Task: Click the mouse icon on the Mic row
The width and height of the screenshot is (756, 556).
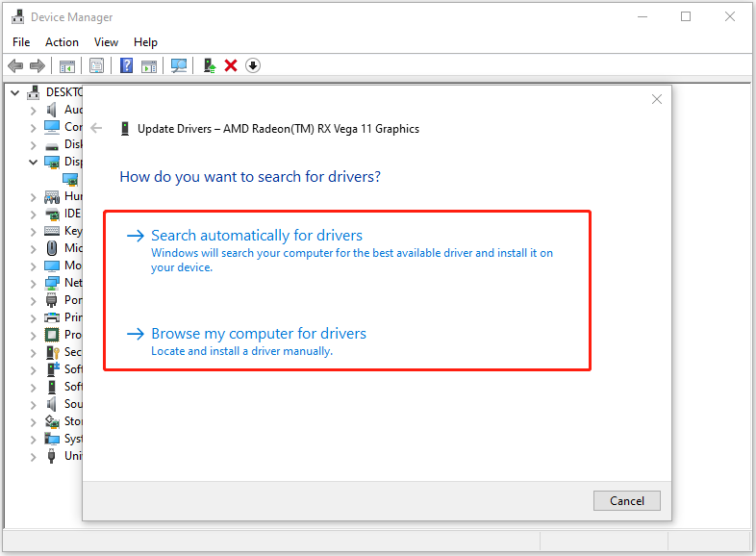Action: click(x=52, y=248)
